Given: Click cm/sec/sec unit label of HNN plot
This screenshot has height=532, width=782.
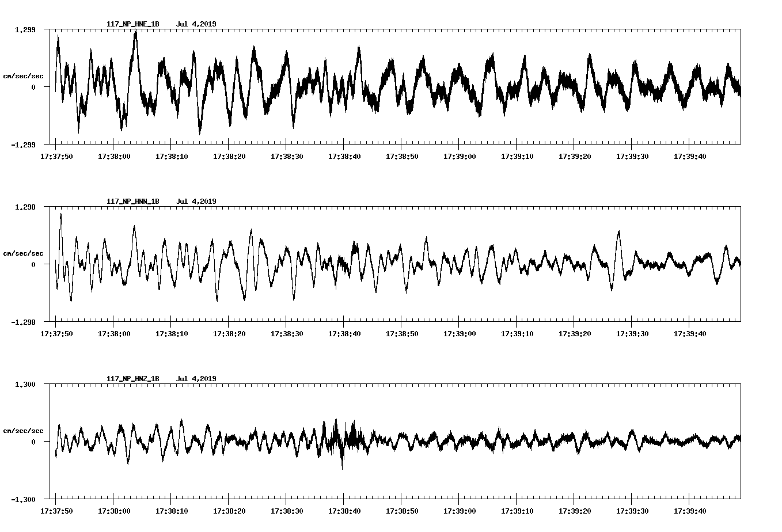Looking at the screenshot, I should pyautogui.click(x=23, y=253).
